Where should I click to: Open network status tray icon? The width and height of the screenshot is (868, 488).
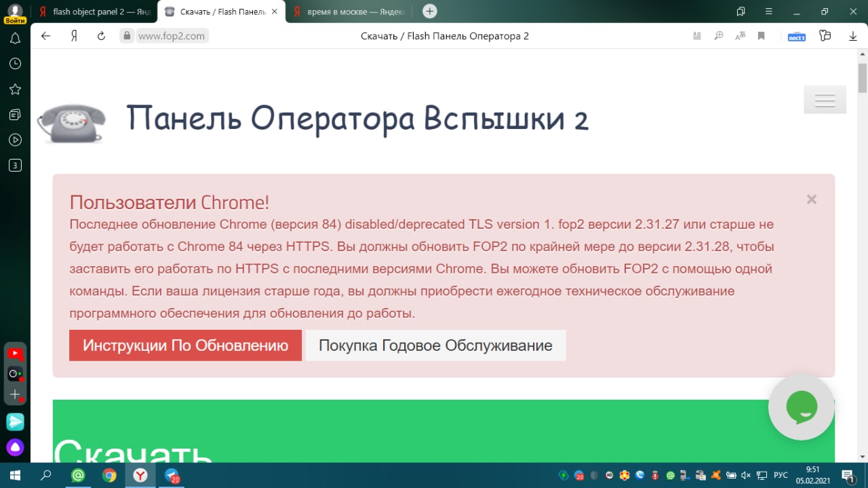762,475
